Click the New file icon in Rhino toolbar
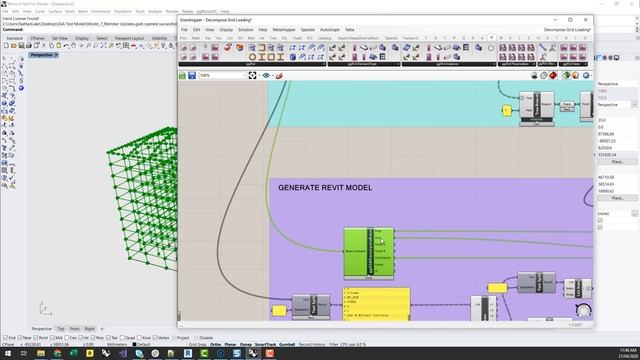Image resolution: width=640 pixels, height=360 pixels. tap(6, 46)
